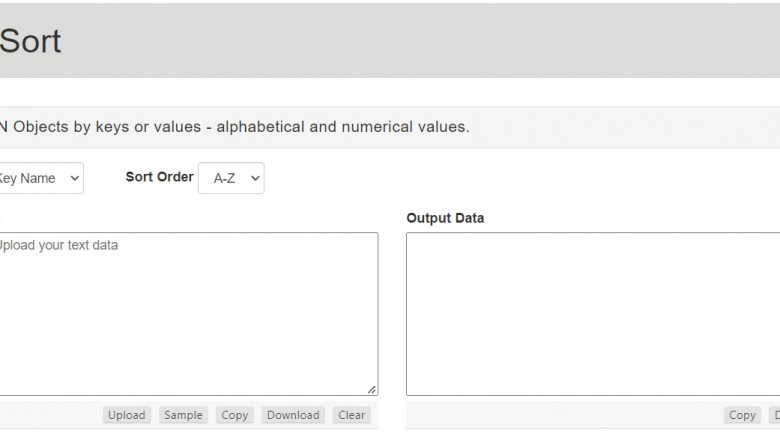Clear the input text area

click(x=351, y=415)
